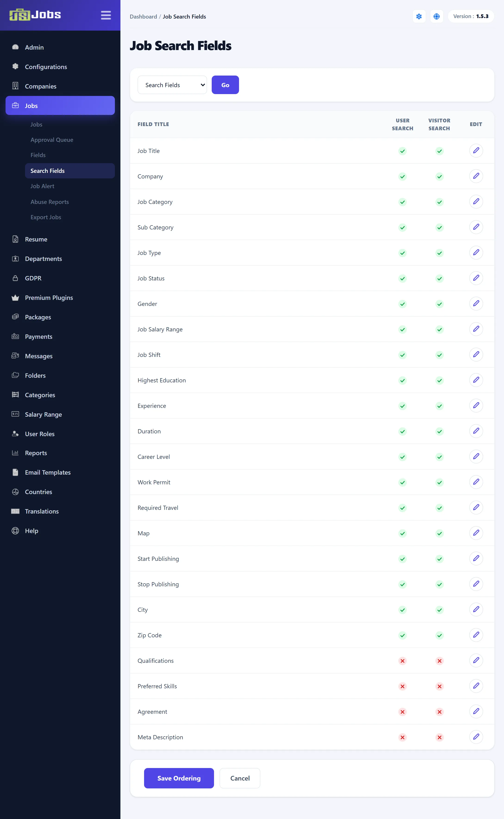Edit the Job Title search field
Screen dimensions: 504x819
click(x=476, y=150)
